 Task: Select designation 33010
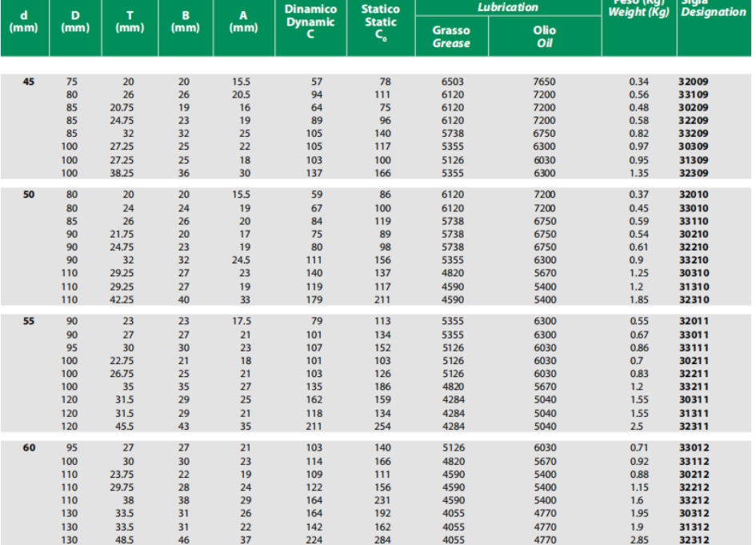(x=694, y=208)
